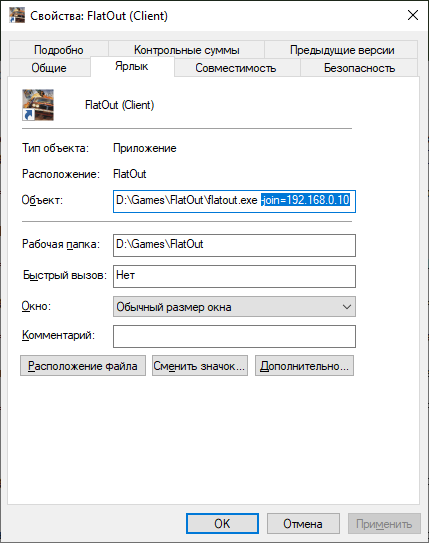
Task: Click the Объект target path field
Action: (234, 201)
